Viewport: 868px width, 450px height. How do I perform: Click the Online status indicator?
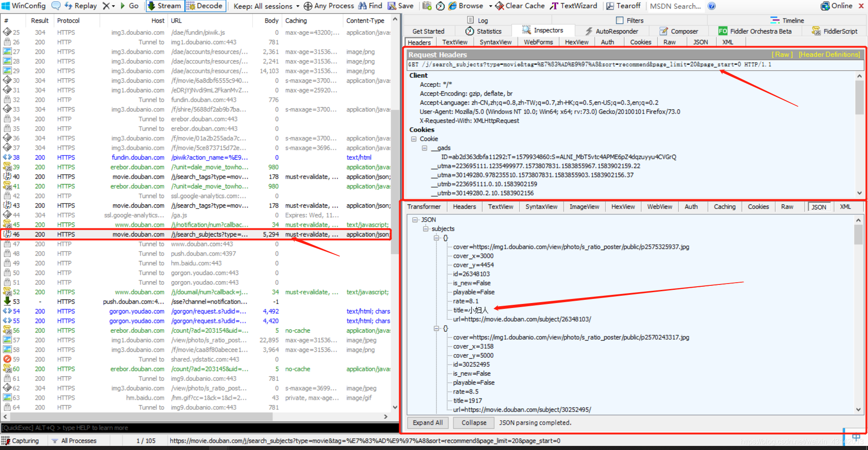point(836,6)
